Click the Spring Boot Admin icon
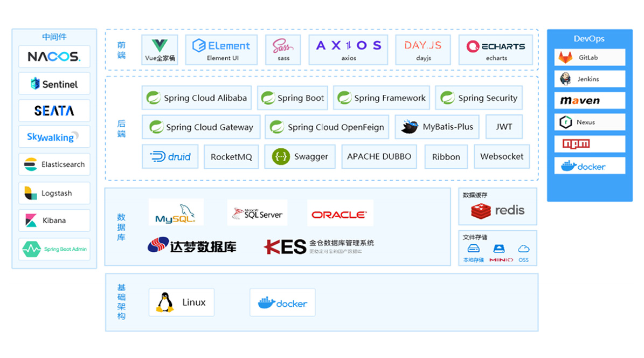The width and height of the screenshot is (644, 358). [x=32, y=249]
